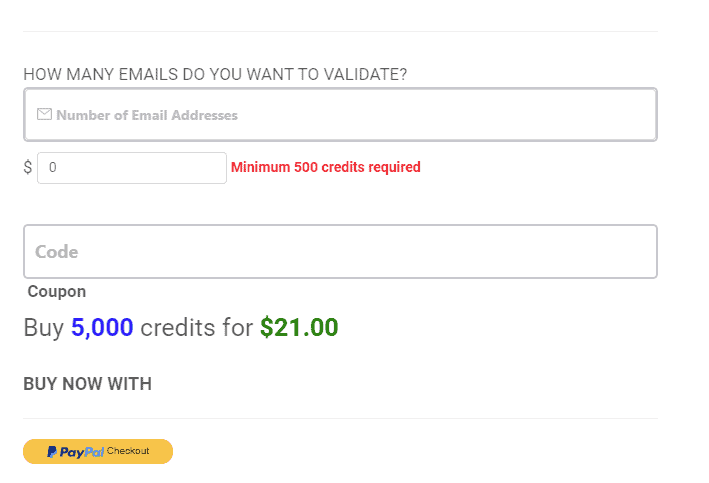Viewport: 709px width, 483px height.
Task: Click the red Minimum 500 credits required warning
Action: (x=326, y=167)
